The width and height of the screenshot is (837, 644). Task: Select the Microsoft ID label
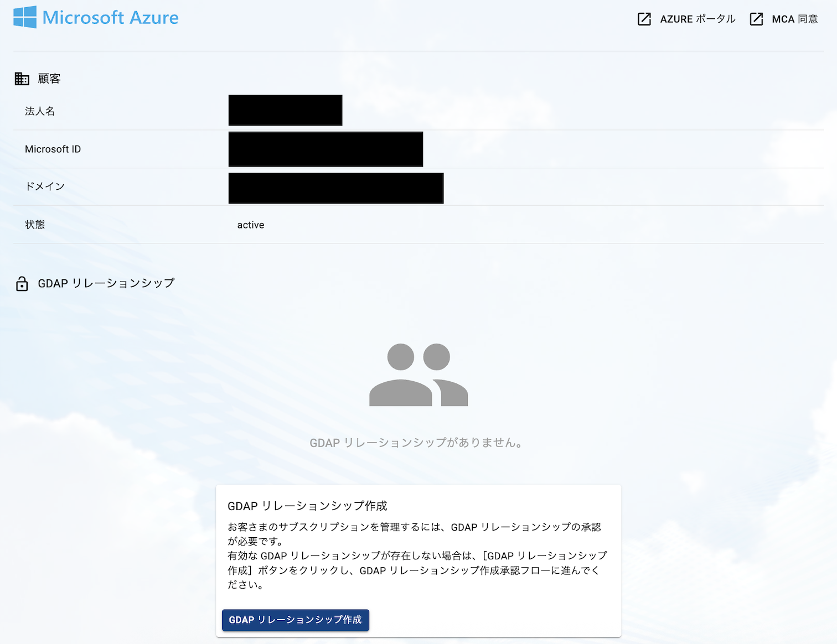pyautogui.click(x=53, y=149)
